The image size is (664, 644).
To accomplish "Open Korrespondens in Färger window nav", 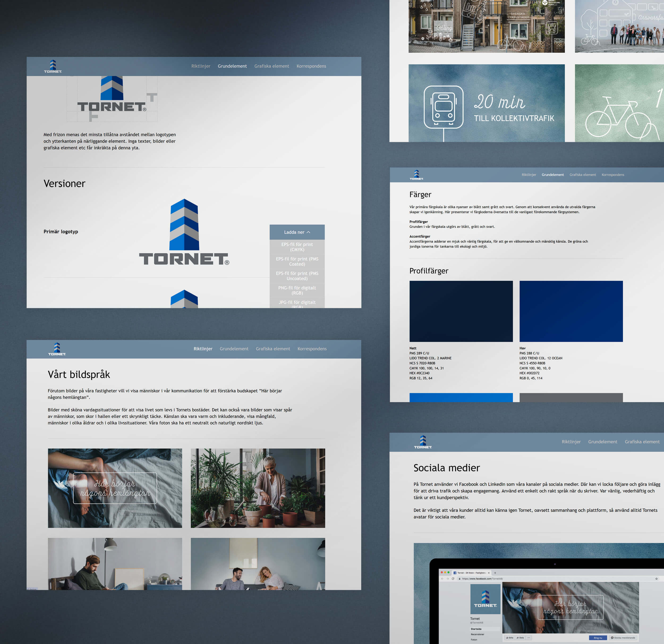I will (613, 175).
